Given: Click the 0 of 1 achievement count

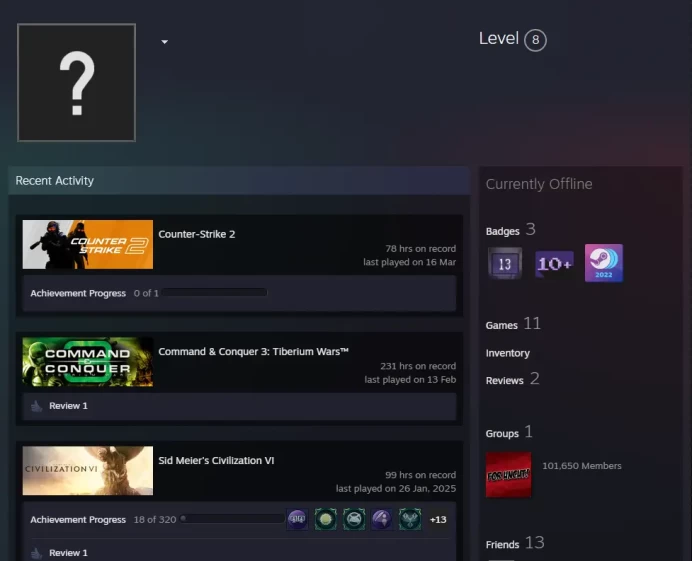Looking at the screenshot, I should 146,293.
